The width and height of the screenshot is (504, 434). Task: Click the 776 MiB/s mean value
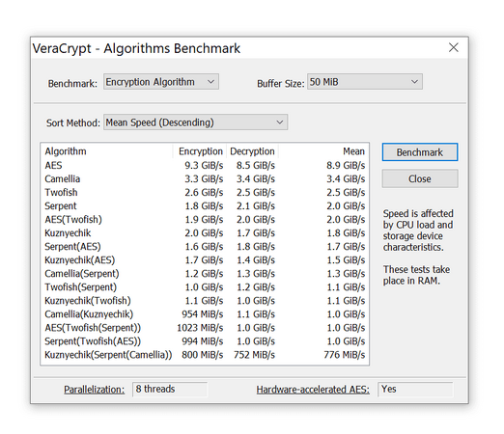tap(345, 355)
